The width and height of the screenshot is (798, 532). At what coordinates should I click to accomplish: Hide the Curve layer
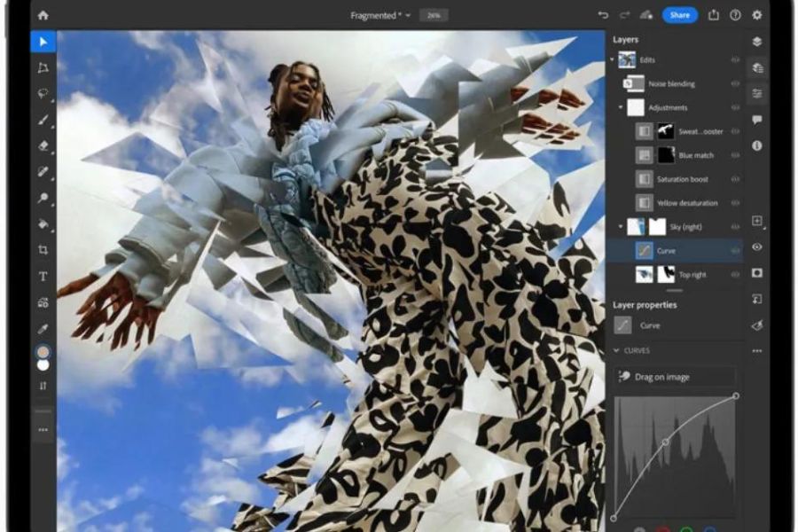pyautogui.click(x=735, y=250)
